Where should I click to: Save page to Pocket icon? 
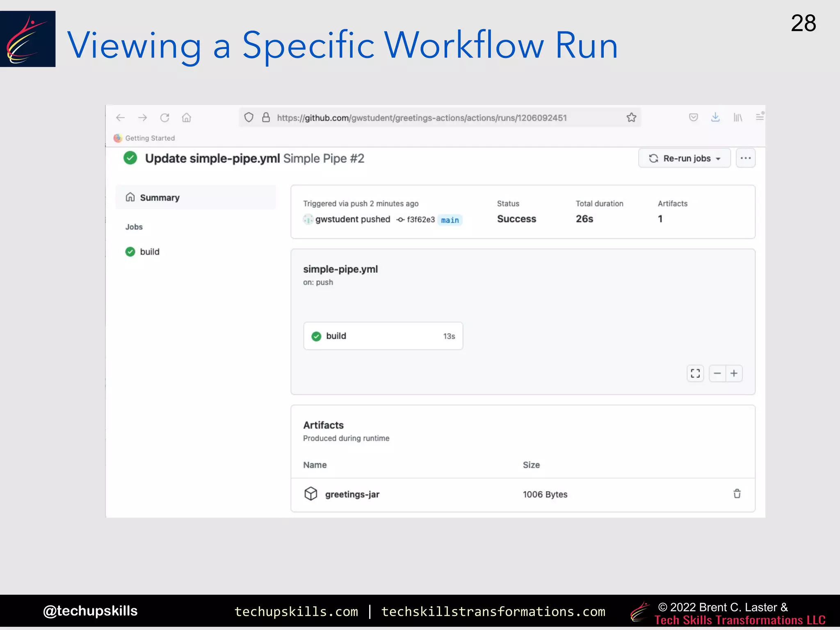click(694, 117)
